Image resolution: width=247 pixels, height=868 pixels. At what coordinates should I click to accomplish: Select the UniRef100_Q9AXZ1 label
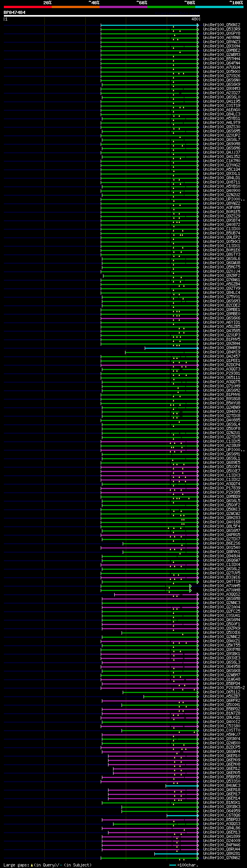click(x=222, y=641)
